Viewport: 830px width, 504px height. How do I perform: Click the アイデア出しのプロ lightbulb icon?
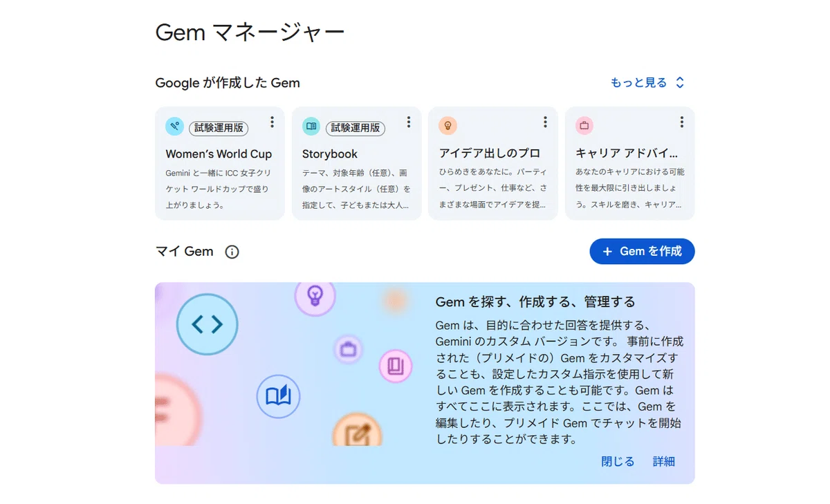(448, 126)
